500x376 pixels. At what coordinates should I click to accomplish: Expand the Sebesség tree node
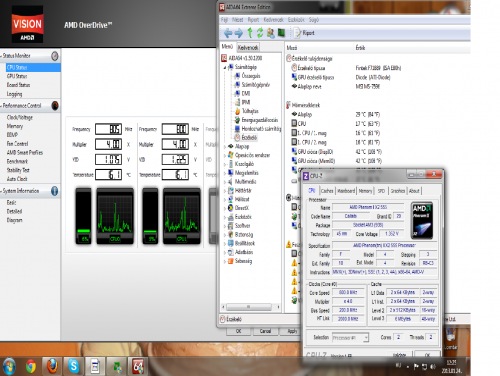[x=225, y=261]
